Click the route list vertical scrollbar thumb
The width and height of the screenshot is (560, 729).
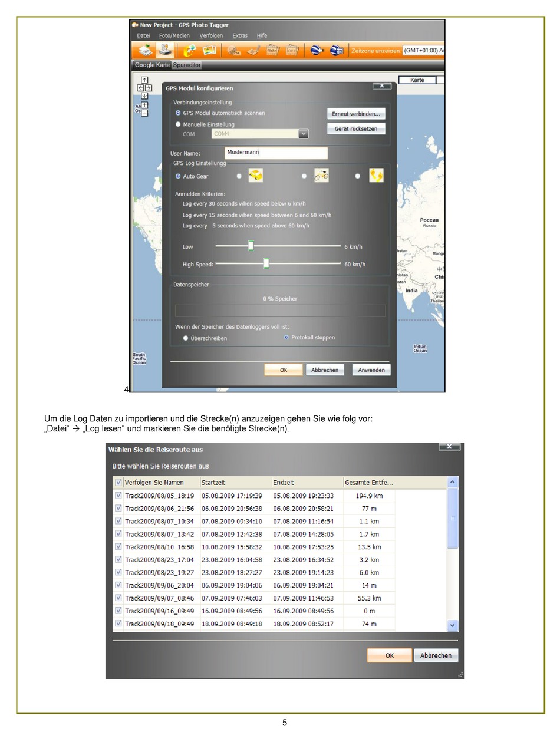pyautogui.click(x=453, y=519)
